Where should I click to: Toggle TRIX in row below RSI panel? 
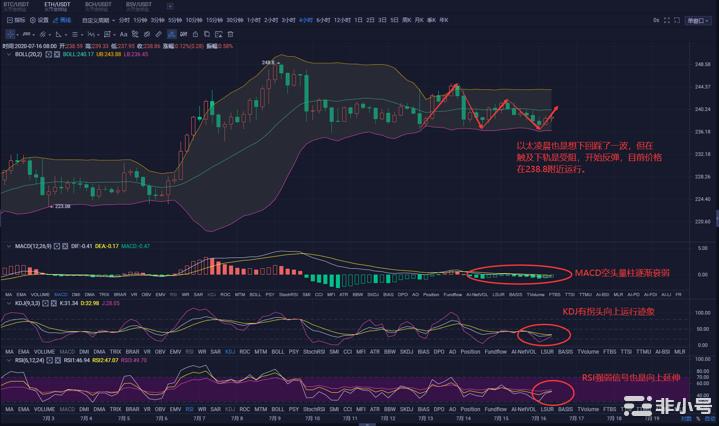tap(116, 409)
